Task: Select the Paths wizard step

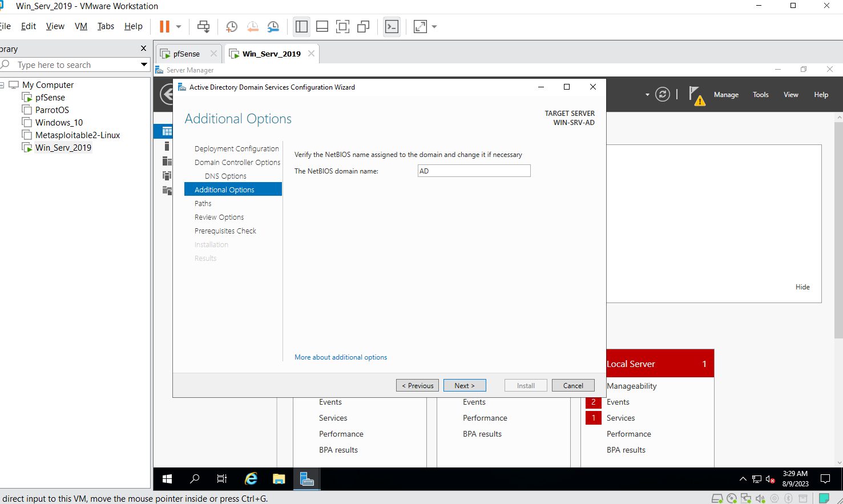Action: (203, 203)
